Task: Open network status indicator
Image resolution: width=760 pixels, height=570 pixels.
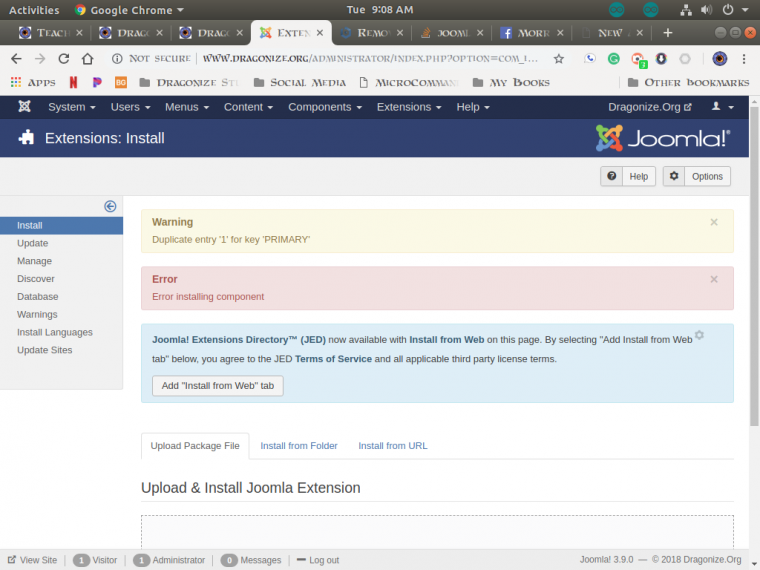Action: (686, 10)
